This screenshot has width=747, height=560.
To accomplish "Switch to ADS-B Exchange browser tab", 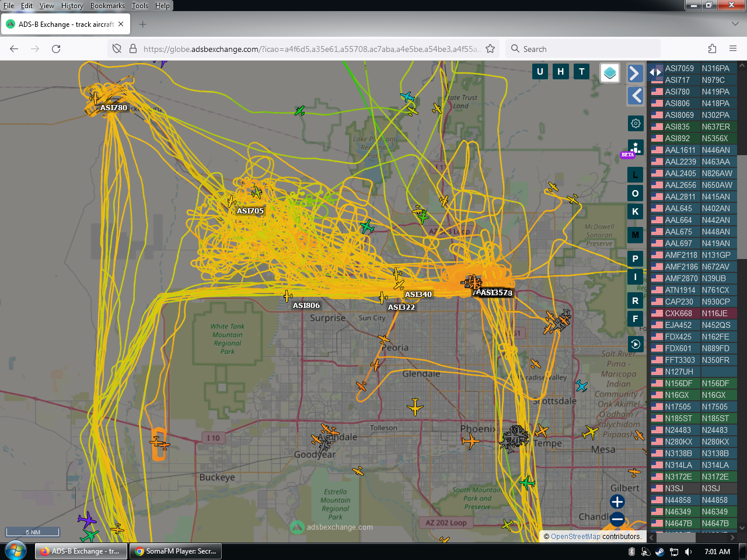I will click(x=65, y=24).
